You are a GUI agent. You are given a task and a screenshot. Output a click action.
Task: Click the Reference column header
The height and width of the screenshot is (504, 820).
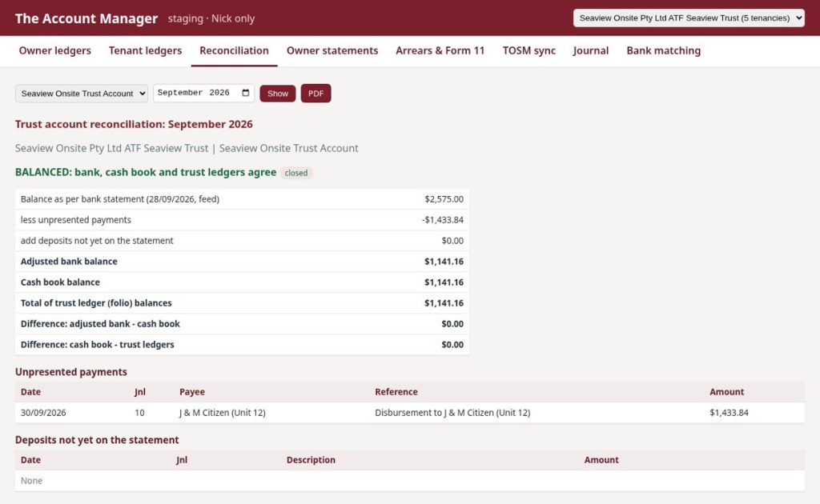coord(396,392)
